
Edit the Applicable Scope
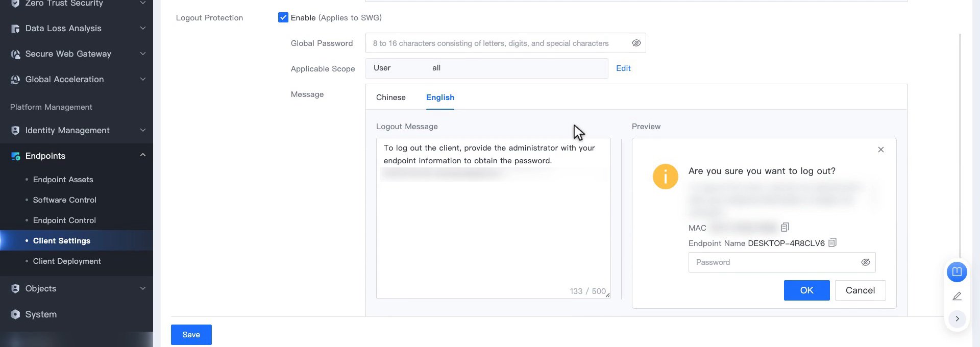pyautogui.click(x=623, y=68)
